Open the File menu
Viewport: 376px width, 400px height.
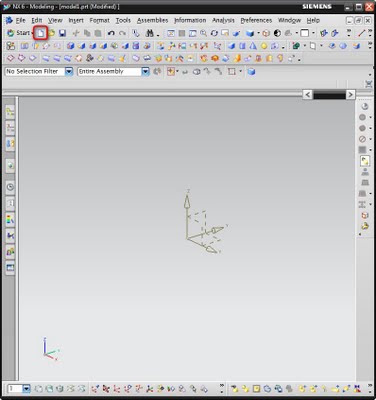click(21, 21)
